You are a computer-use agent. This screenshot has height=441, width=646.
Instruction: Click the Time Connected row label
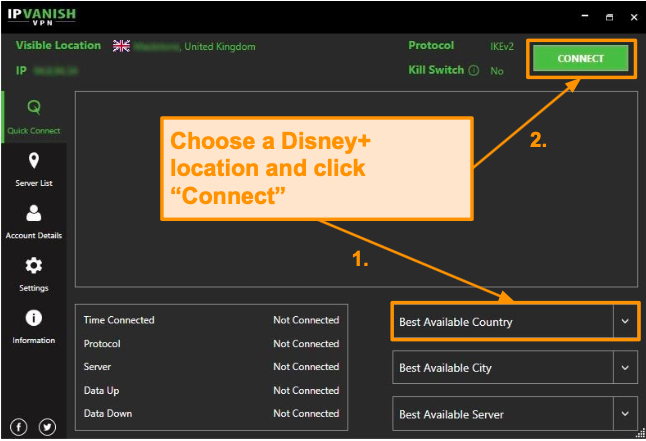point(119,320)
